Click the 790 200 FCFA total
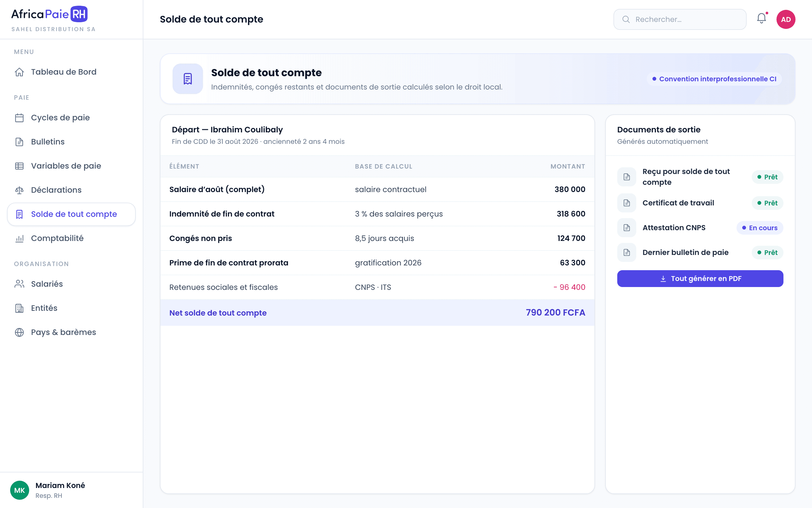Viewport: 812px width, 508px height. pyautogui.click(x=555, y=312)
